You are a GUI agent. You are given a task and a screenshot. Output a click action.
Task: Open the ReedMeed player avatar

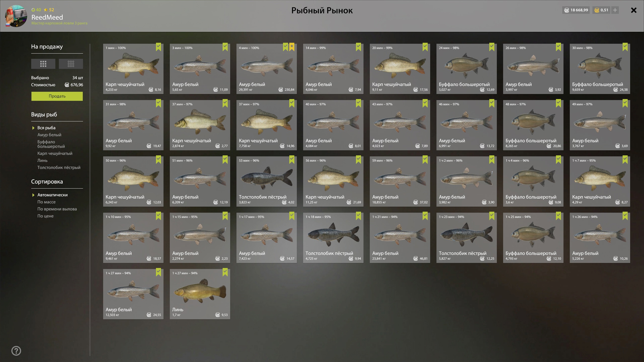click(16, 16)
